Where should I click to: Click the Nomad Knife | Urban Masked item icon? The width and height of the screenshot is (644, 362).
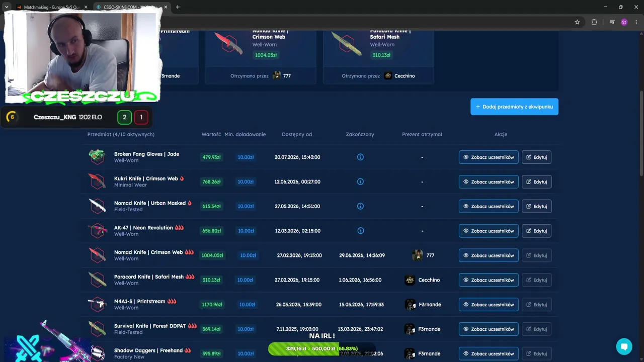tap(97, 206)
